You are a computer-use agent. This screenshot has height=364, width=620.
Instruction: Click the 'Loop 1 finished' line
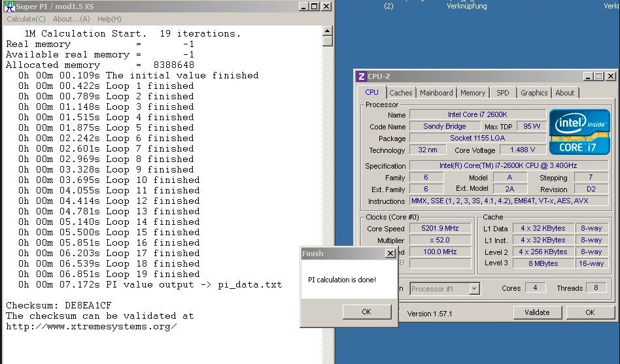click(x=106, y=86)
